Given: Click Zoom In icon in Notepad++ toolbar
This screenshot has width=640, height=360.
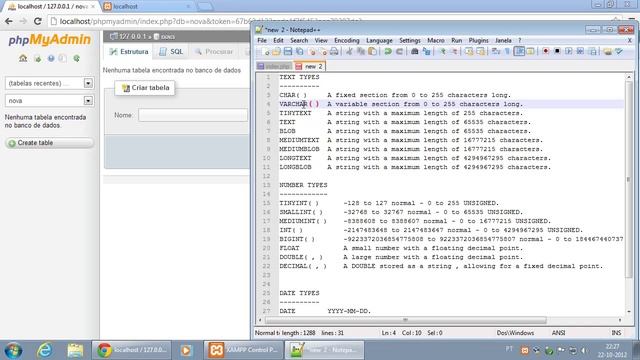Looking at the screenshot, I should pos(442,51).
